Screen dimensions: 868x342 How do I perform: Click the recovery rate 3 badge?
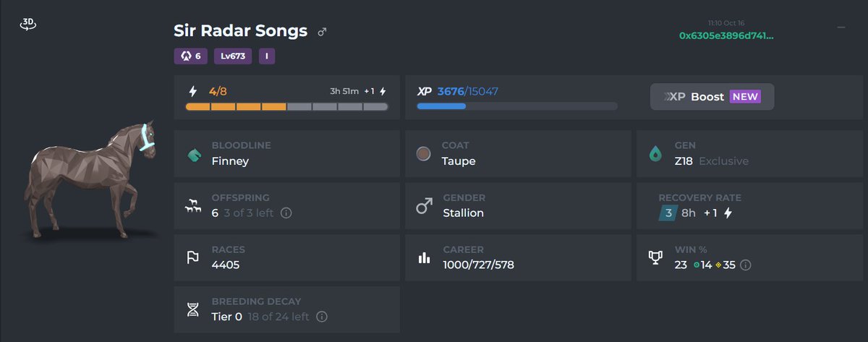(x=668, y=213)
